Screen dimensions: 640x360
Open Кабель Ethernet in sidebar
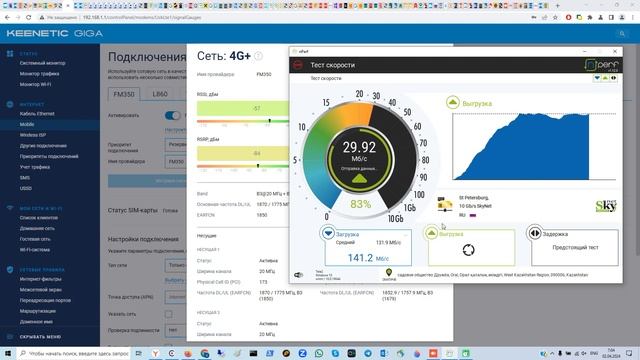(37, 114)
